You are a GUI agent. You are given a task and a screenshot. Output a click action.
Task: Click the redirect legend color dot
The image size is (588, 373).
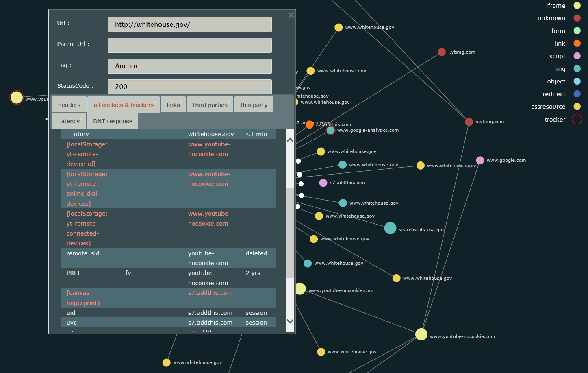(577, 94)
